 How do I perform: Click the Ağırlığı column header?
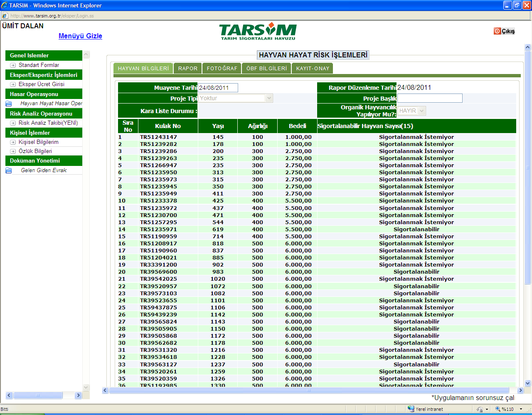(x=257, y=126)
